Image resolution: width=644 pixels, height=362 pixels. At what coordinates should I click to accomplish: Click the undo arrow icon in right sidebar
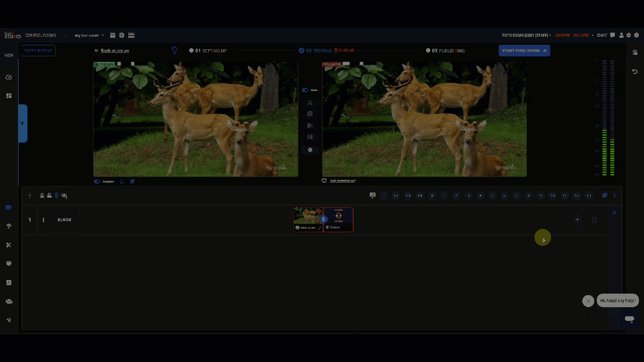635,72
